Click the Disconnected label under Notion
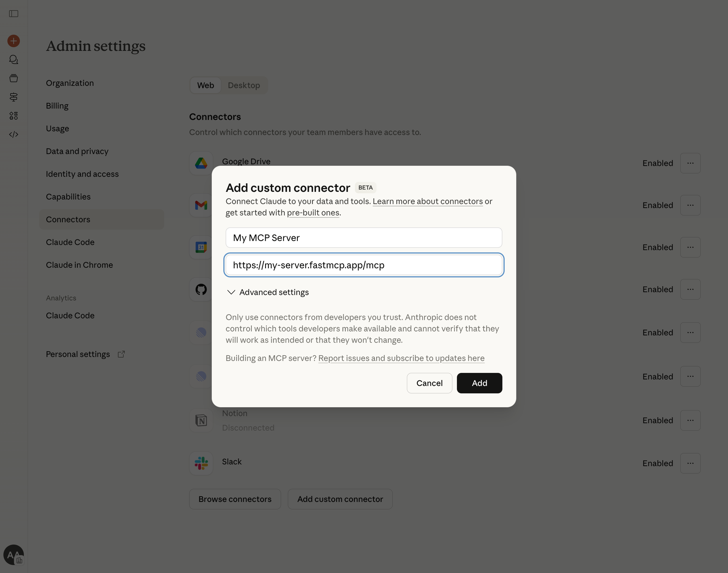 pyautogui.click(x=248, y=428)
